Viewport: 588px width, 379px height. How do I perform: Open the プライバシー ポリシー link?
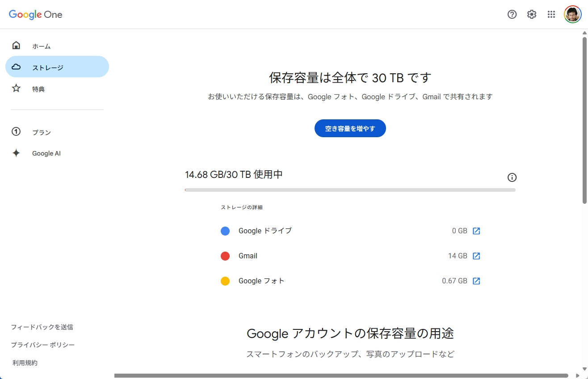pos(43,345)
